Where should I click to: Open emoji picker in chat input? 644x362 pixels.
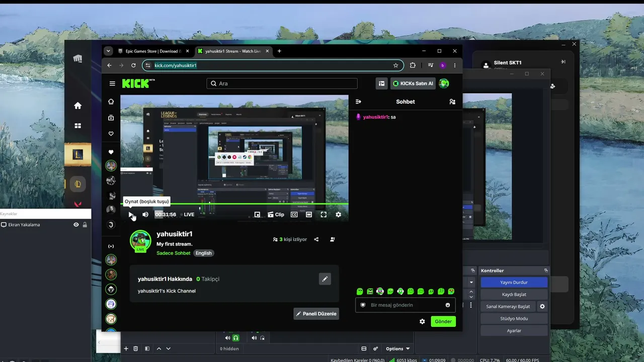tap(448, 305)
